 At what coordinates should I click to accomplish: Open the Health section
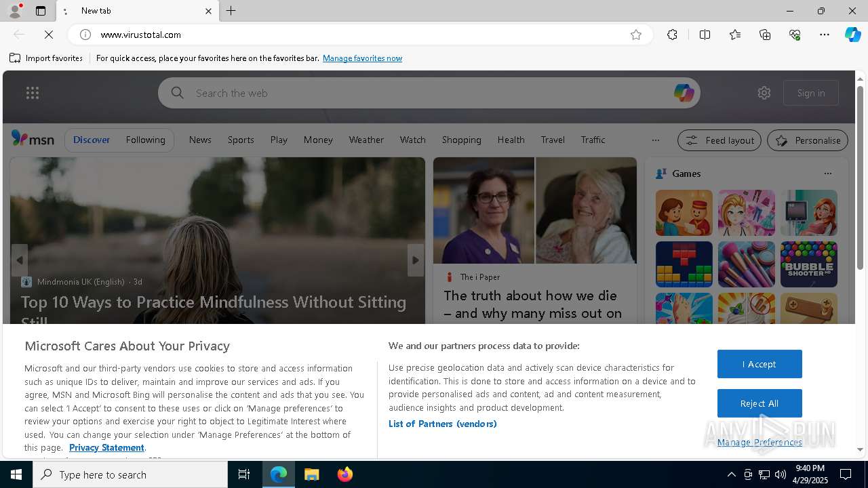point(511,140)
